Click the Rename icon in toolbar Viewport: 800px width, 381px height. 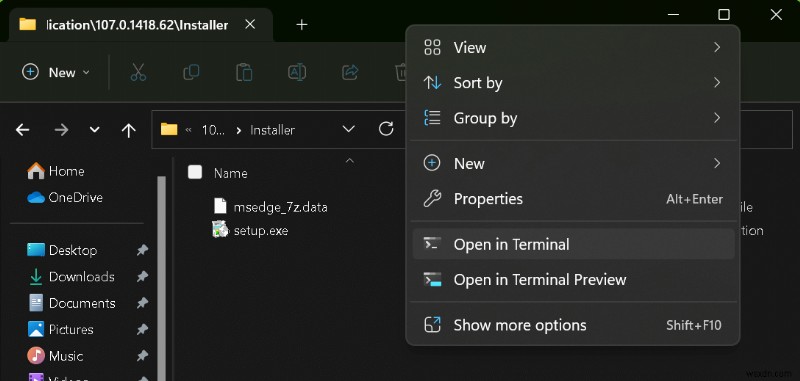coord(297,72)
